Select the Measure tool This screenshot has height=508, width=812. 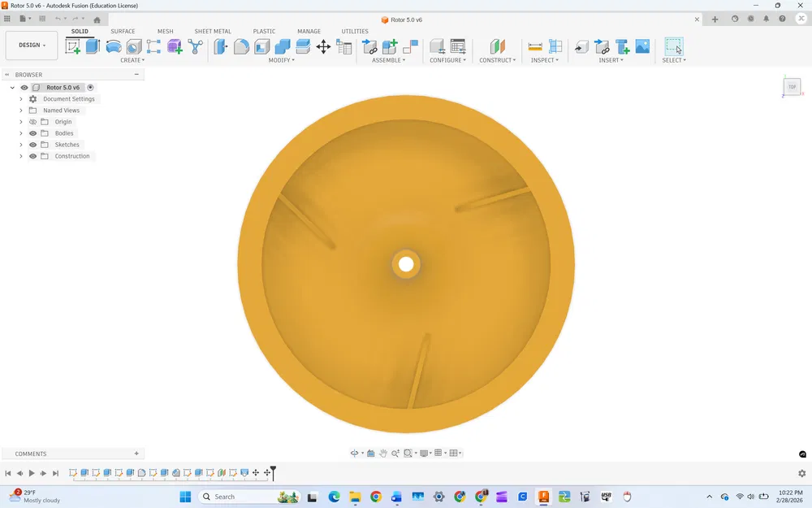click(535, 46)
